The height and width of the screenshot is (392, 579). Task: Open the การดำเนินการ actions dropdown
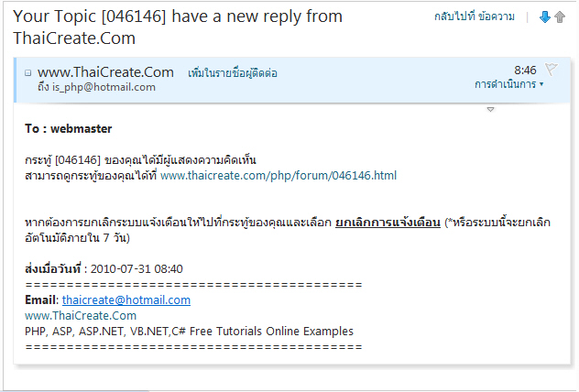[x=508, y=83]
